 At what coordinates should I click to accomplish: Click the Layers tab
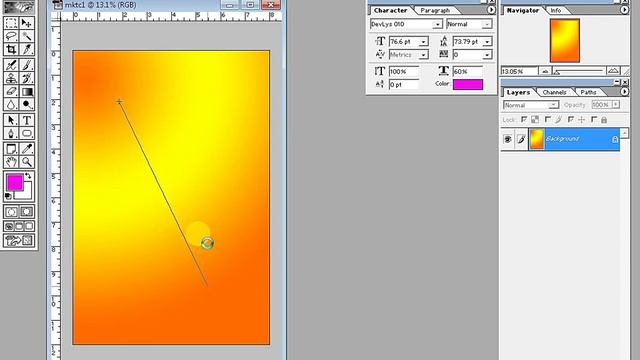[x=518, y=92]
